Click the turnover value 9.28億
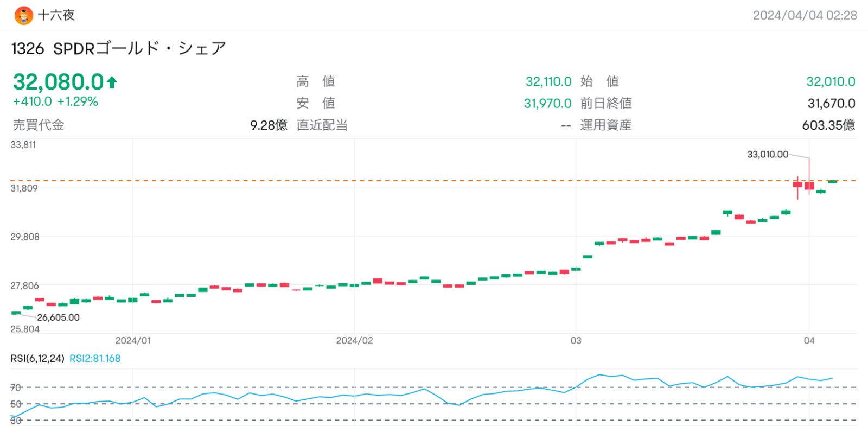868x426 pixels. tap(269, 125)
